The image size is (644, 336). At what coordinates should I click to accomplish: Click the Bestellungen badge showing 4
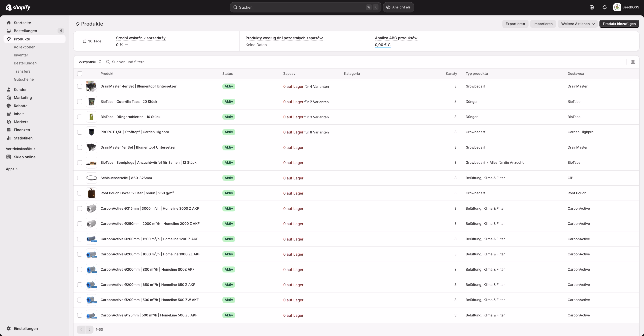[x=61, y=31]
